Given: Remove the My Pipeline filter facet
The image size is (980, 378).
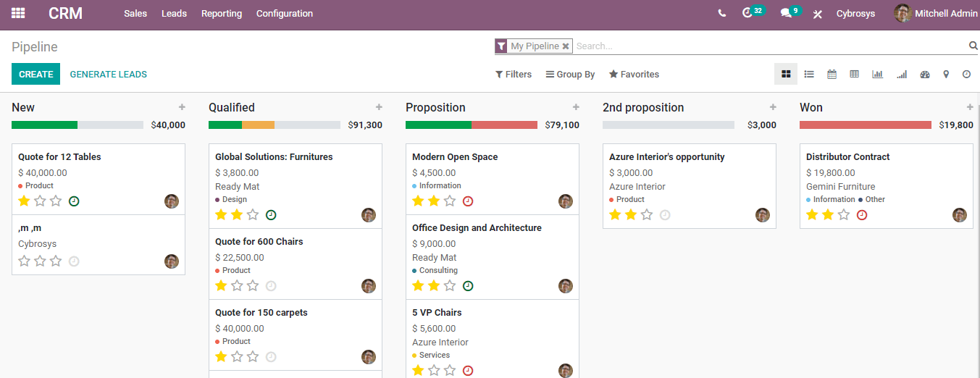Looking at the screenshot, I should coord(566,46).
